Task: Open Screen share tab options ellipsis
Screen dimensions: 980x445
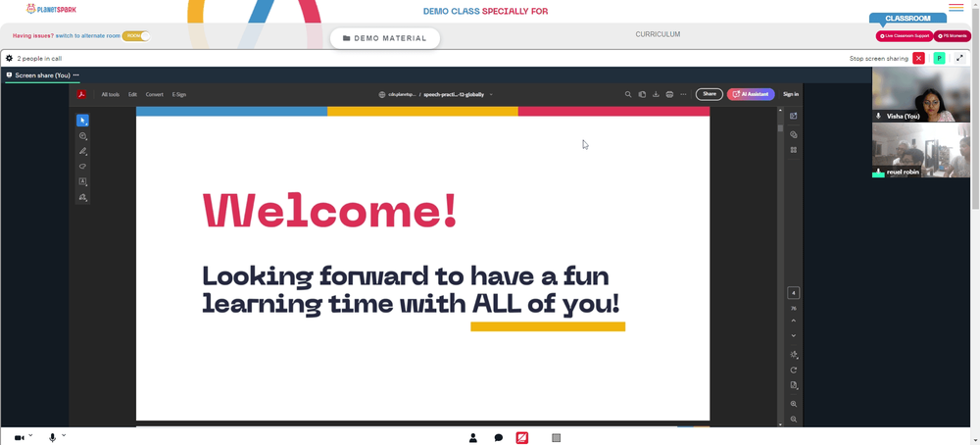Action: coord(76,75)
